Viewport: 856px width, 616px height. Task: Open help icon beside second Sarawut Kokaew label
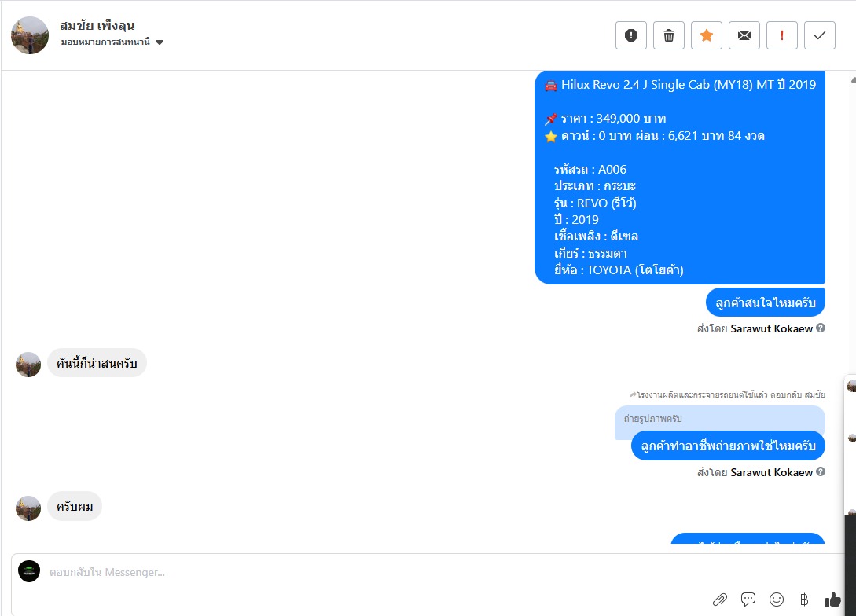821,472
